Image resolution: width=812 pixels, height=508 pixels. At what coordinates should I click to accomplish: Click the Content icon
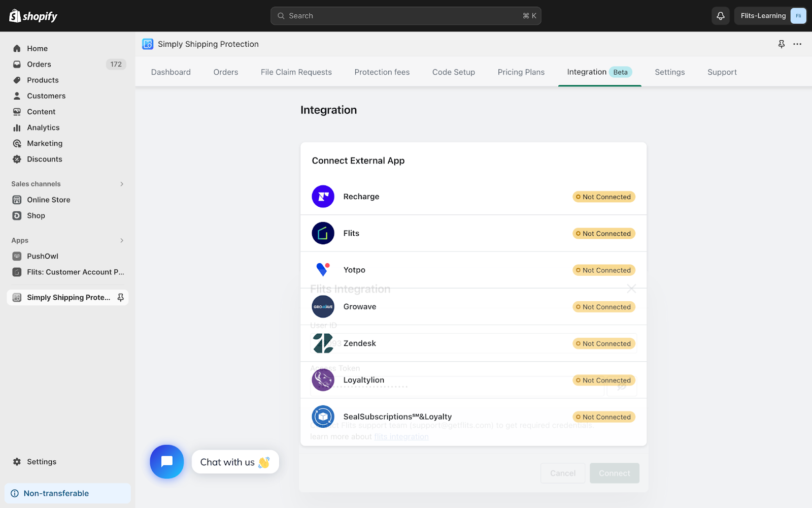pos(17,111)
